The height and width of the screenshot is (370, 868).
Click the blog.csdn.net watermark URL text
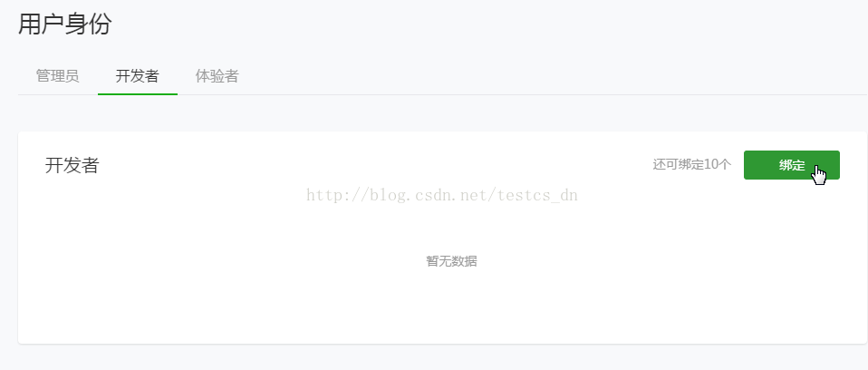coord(442,195)
